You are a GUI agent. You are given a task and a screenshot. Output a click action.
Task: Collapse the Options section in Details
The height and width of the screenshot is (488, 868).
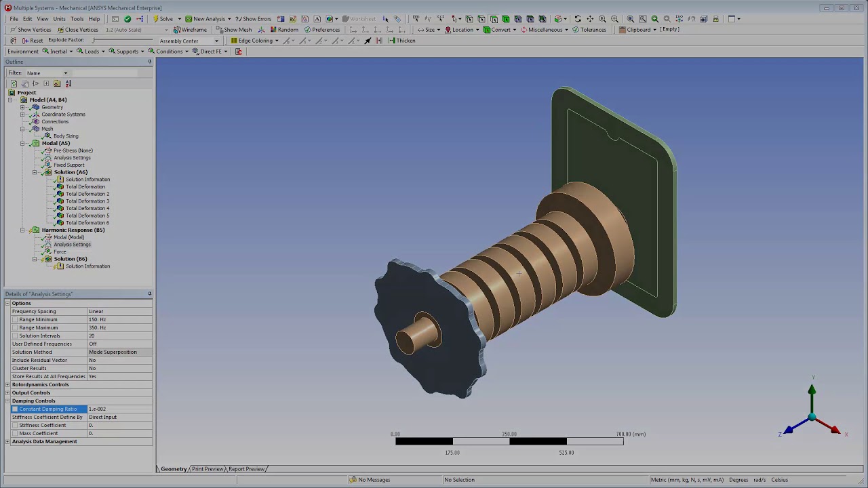pyautogui.click(x=7, y=304)
